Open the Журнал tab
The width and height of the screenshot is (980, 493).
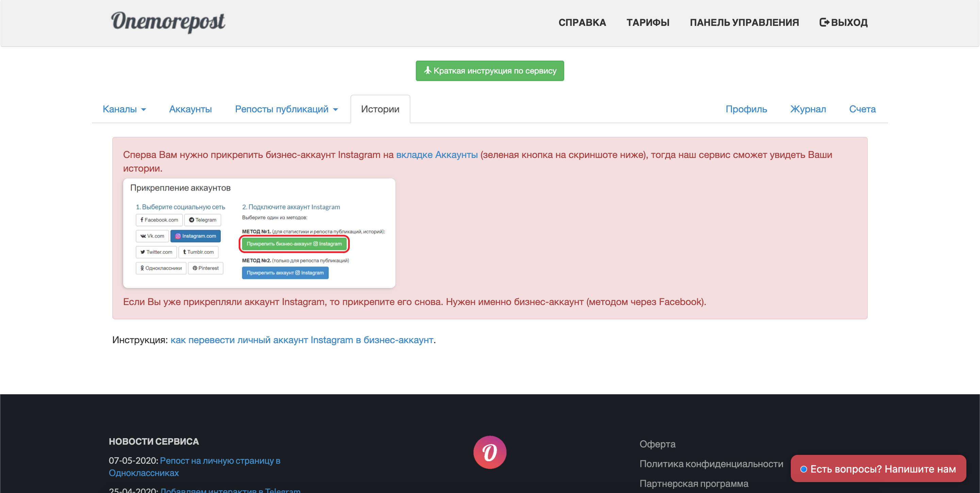pos(808,109)
